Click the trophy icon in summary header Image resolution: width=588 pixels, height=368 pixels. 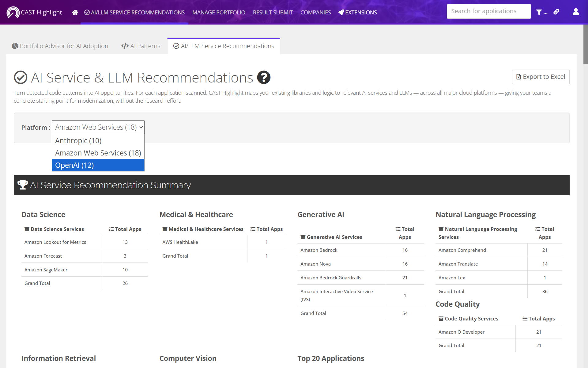[x=23, y=185]
